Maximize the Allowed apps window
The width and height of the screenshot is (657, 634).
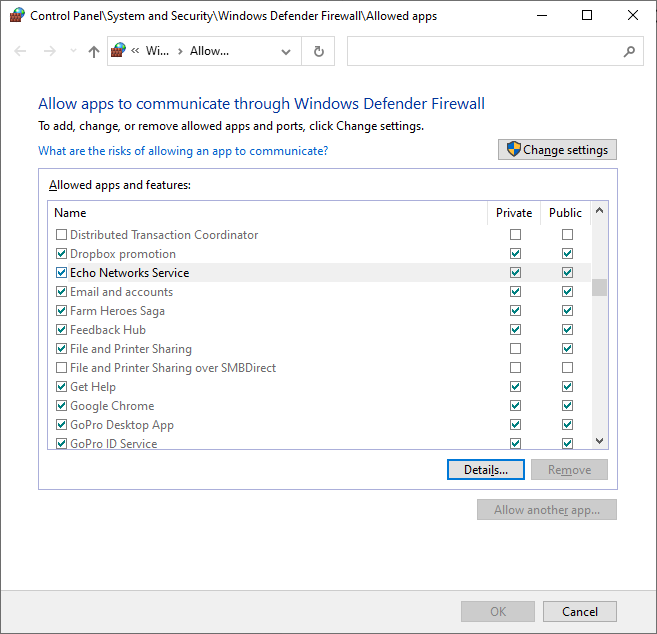tap(587, 16)
